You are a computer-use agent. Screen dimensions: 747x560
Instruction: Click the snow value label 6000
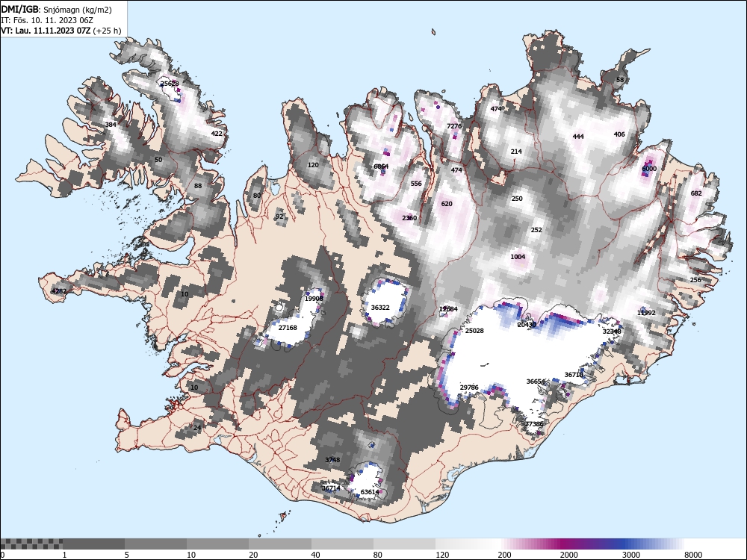coord(649,169)
